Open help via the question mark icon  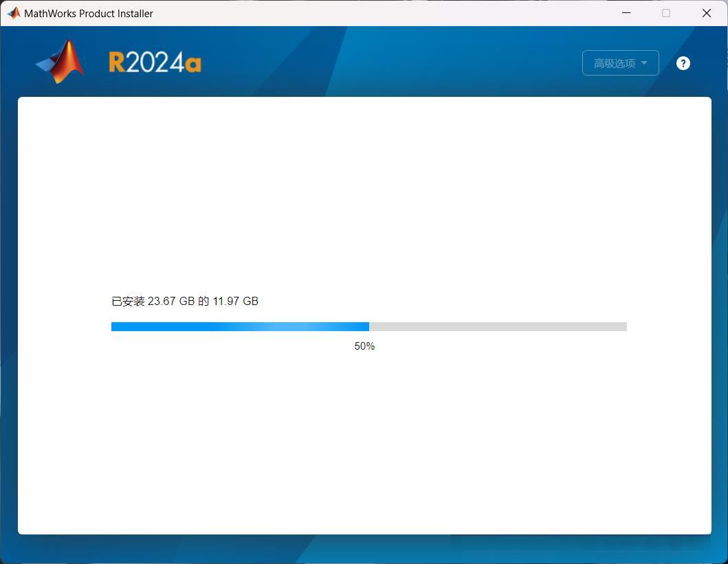click(683, 63)
